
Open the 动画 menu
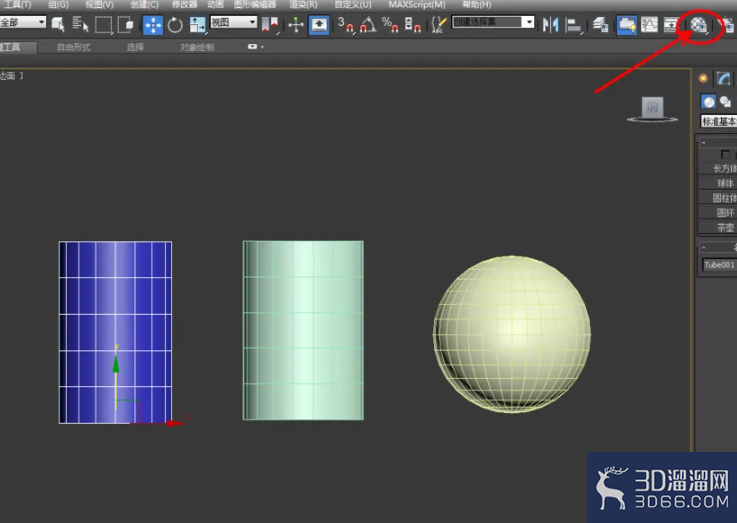tap(216, 5)
